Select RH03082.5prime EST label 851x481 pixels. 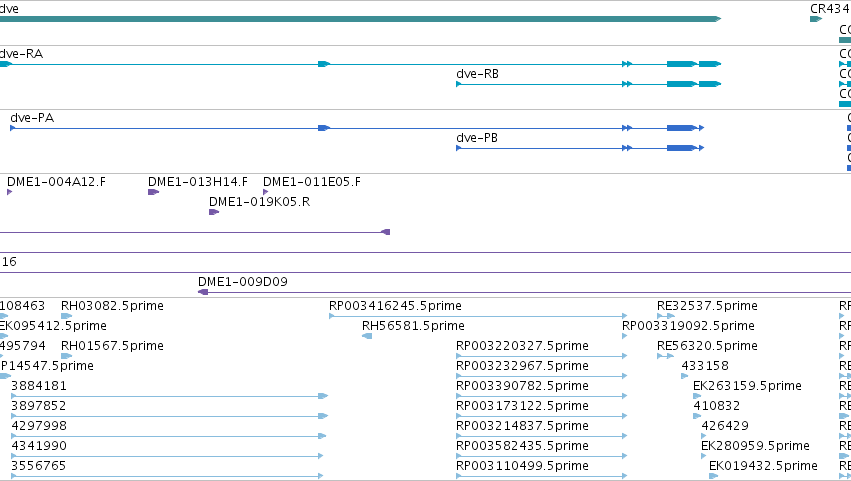tap(112, 306)
